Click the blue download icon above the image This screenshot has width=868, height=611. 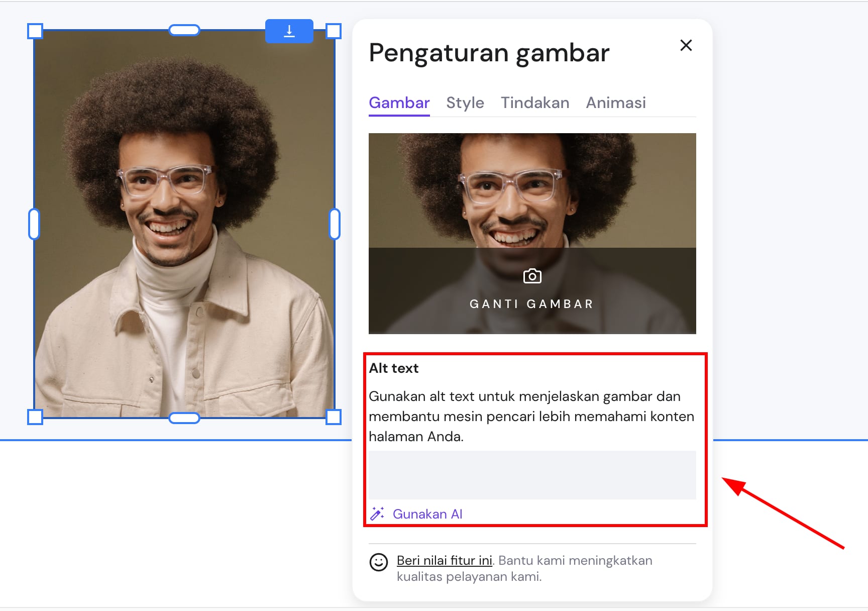coord(289,31)
